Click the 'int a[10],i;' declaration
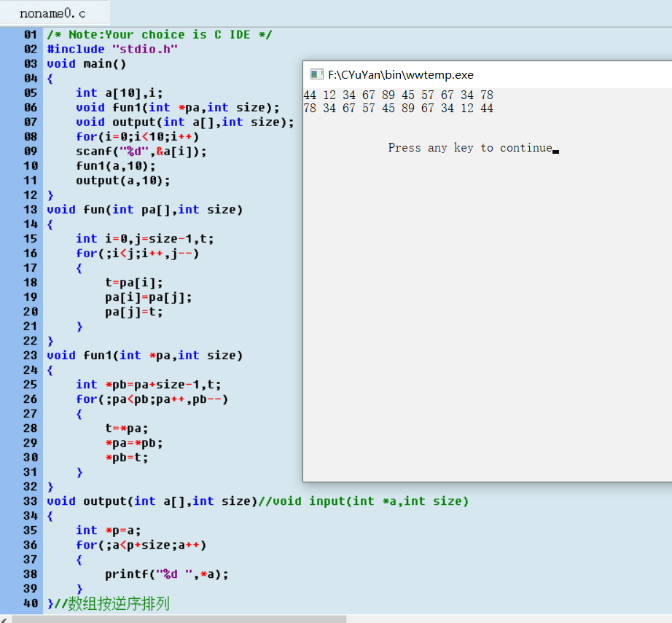Screen dimensions: 672x623 119,93
